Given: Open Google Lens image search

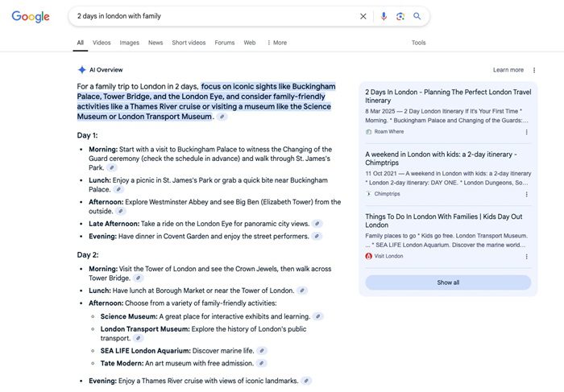Looking at the screenshot, I should click(x=400, y=16).
